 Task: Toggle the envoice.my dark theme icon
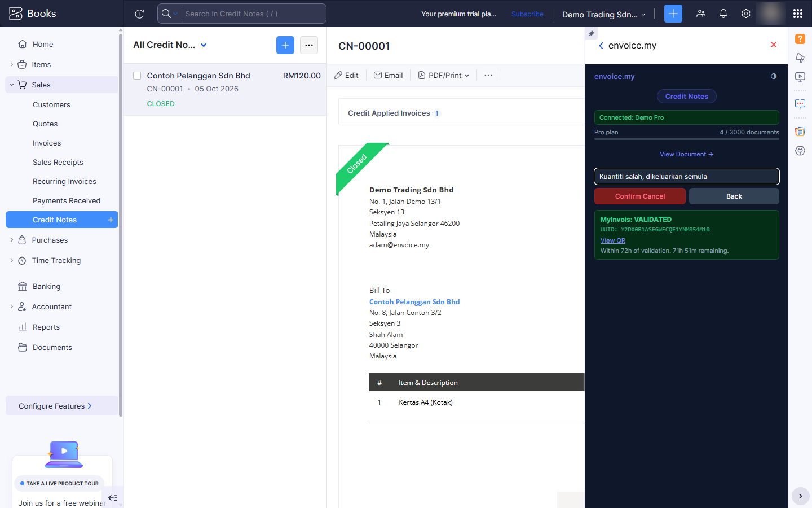tap(774, 76)
